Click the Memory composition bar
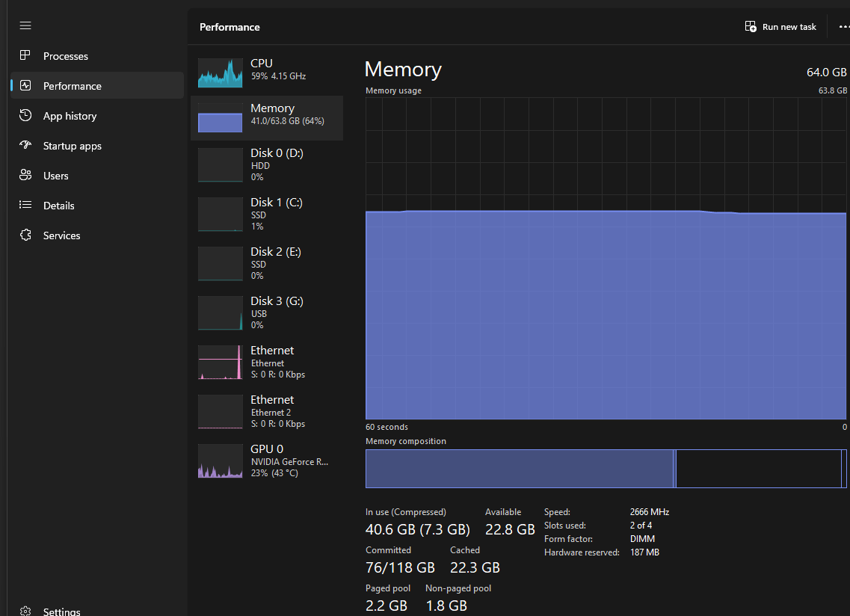The width and height of the screenshot is (850, 616). 606,469
